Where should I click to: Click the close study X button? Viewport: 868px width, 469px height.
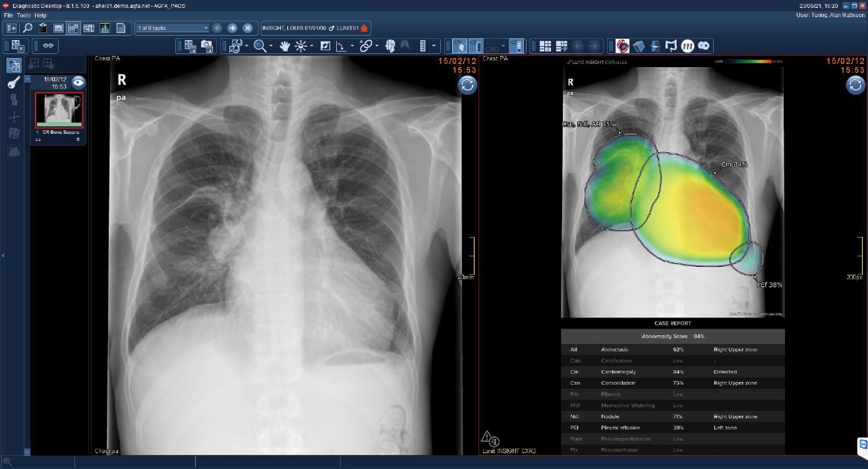18,46
